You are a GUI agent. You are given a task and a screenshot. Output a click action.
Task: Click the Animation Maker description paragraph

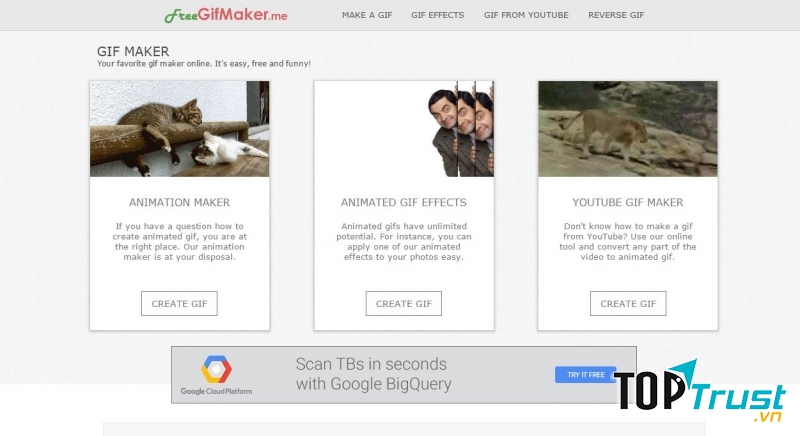pyautogui.click(x=180, y=241)
